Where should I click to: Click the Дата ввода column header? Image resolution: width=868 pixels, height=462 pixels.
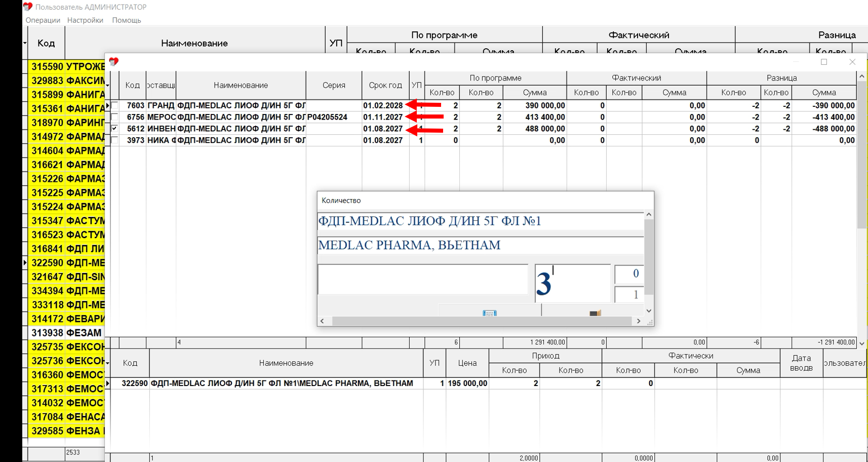click(801, 363)
